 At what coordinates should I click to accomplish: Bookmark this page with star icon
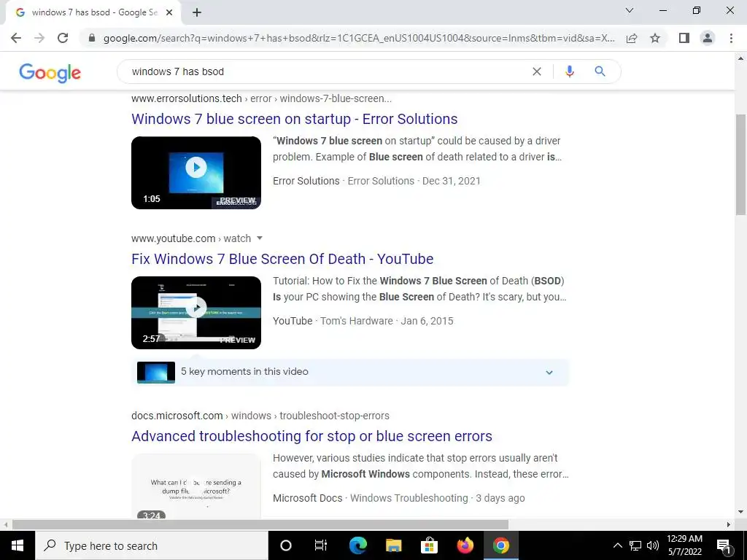pos(655,38)
